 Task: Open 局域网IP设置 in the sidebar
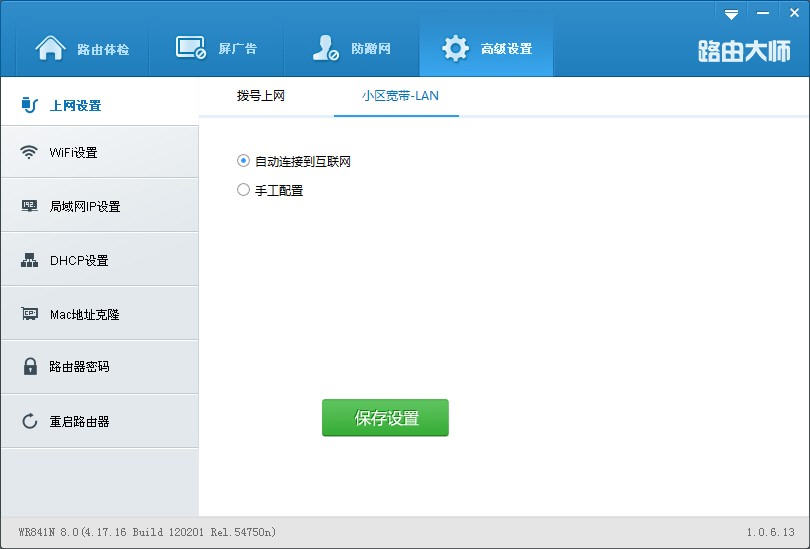[x=100, y=206]
